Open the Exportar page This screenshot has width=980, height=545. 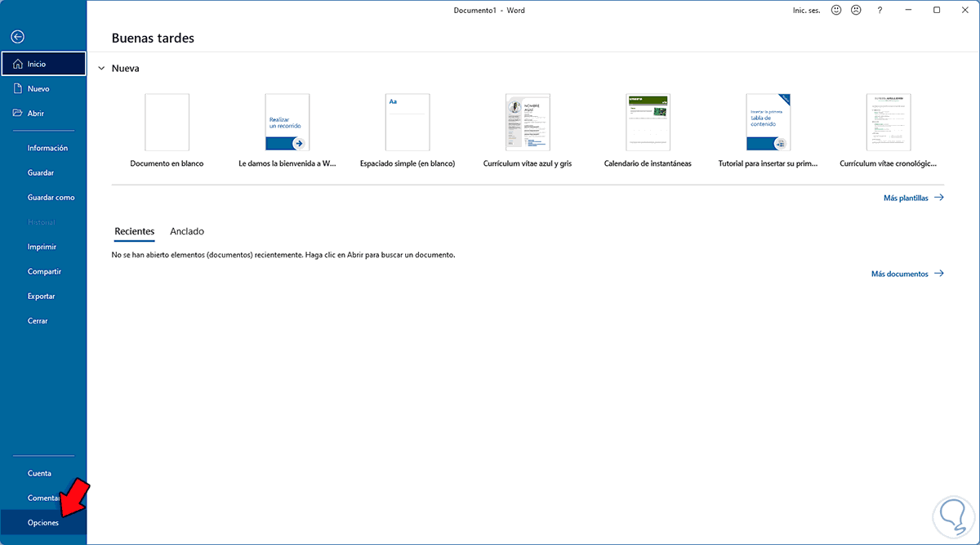coord(43,296)
